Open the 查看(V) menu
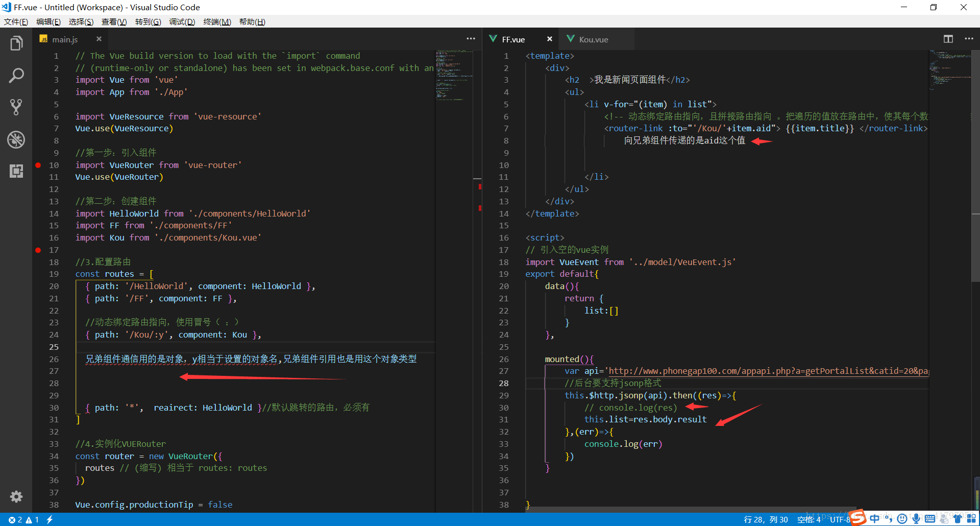The image size is (980, 526). click(114, 22)
